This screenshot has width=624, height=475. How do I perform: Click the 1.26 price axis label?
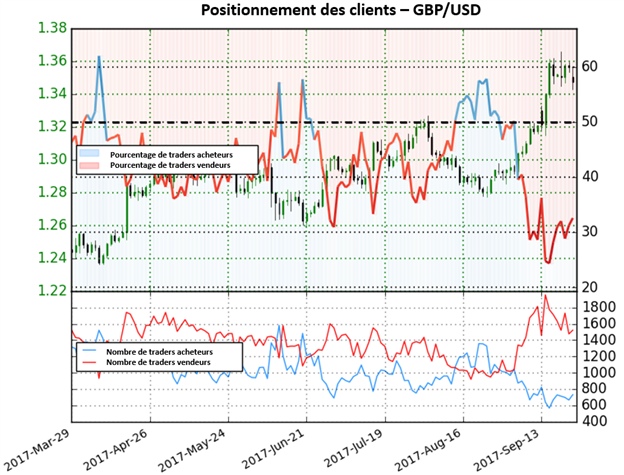point(52,225)
